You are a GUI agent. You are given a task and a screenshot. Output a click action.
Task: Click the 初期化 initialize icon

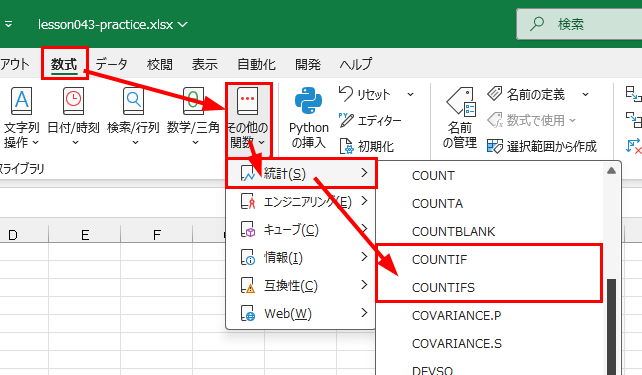(346, 146)
